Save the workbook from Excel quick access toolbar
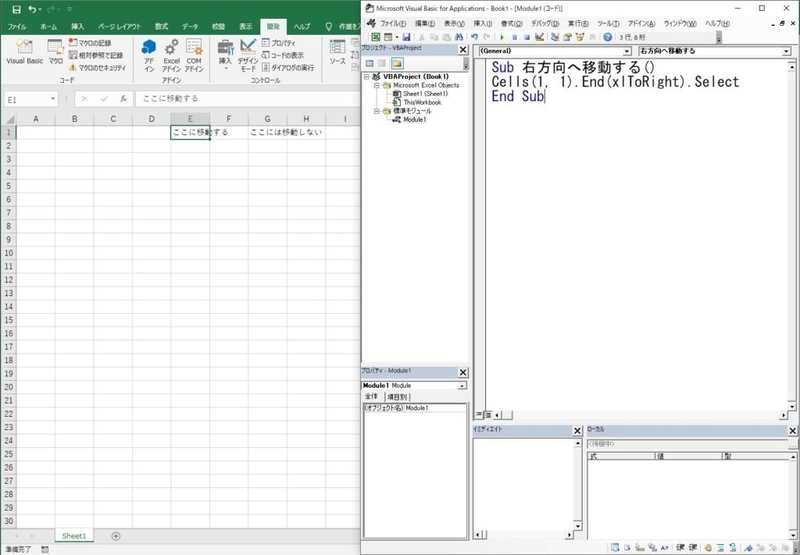Screen dimensions: 800x555 tap(16, 9)
